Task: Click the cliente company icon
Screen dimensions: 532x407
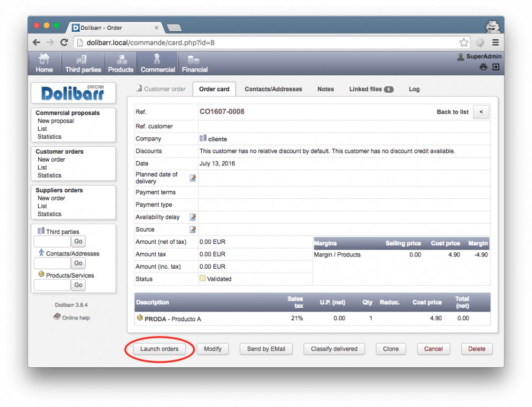Action: 203,138
